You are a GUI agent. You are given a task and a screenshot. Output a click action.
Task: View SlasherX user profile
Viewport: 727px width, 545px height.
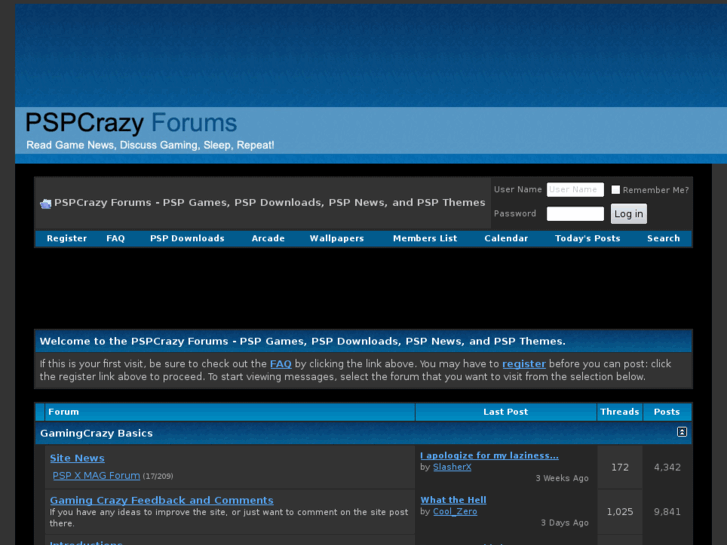[452, 467]
